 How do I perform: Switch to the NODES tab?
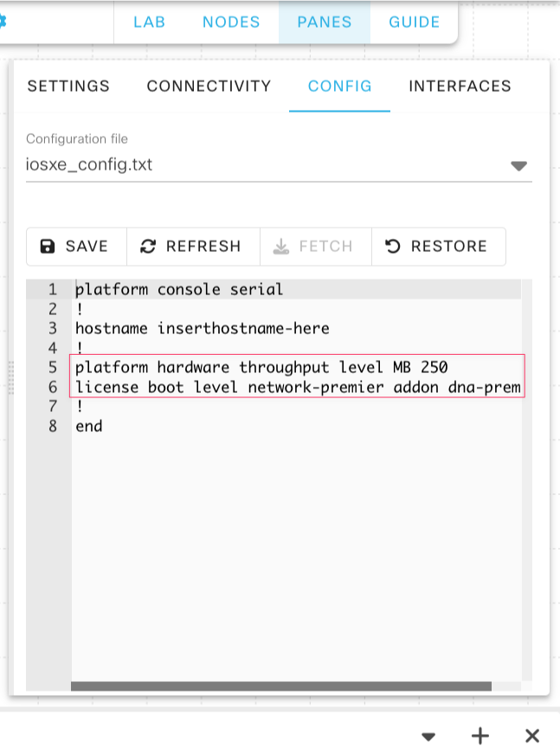[231, 23]
